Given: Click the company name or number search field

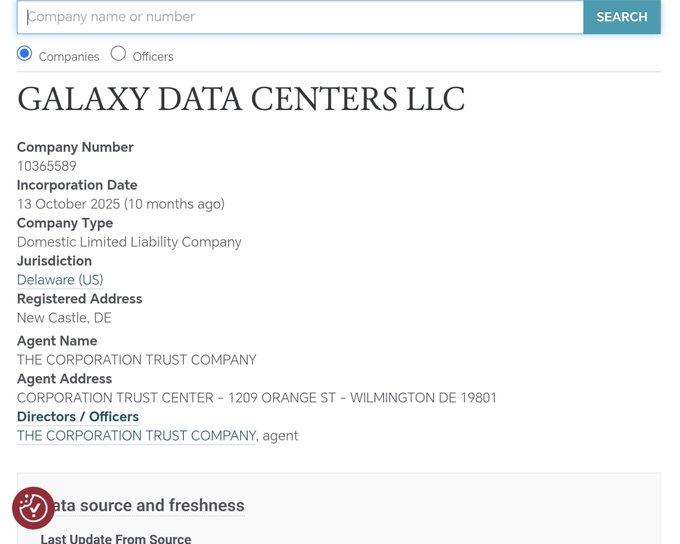Looking at the screenshot, I should (300, 17).
